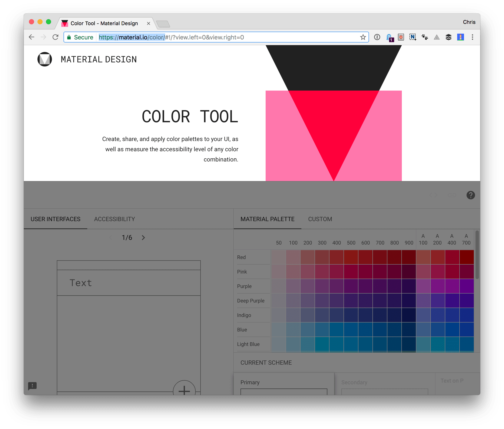Image resolution: width=504 pixels, height=429 pixels.
Task: Click the feedback speech bubble icon bottom left
Action: 32,386
